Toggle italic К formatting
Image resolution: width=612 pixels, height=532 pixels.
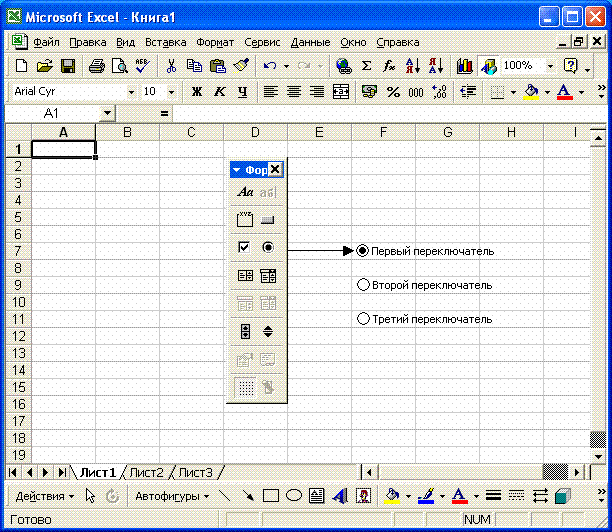point(220,92)
